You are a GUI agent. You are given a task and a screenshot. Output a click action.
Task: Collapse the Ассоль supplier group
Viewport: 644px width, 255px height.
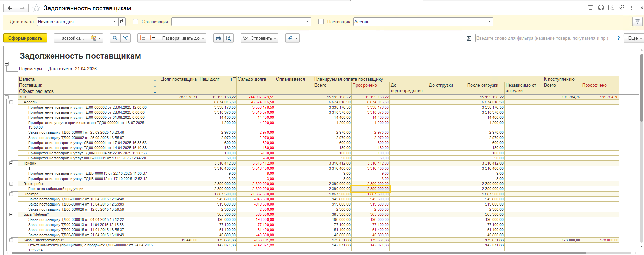pyautogui.click(x=11, y=102)
